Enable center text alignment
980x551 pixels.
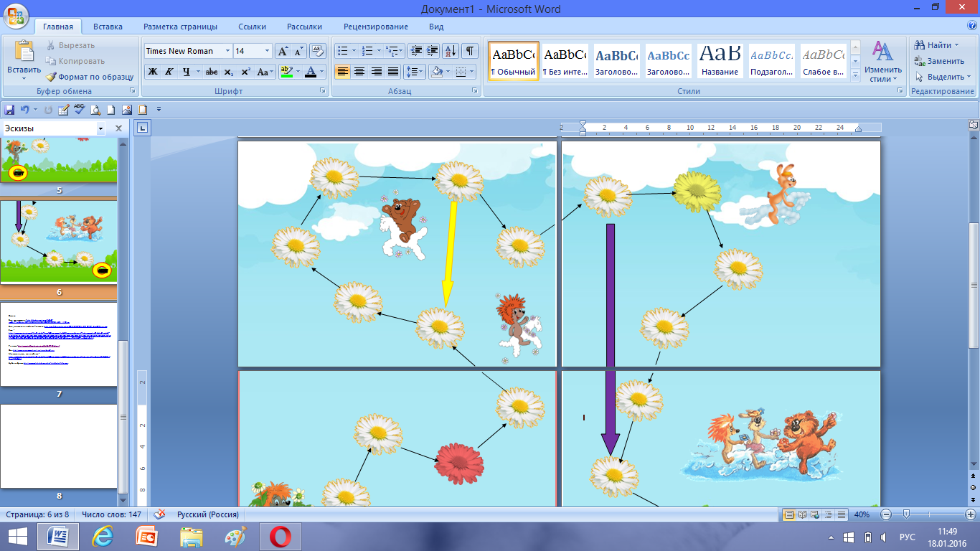[359, 72]
